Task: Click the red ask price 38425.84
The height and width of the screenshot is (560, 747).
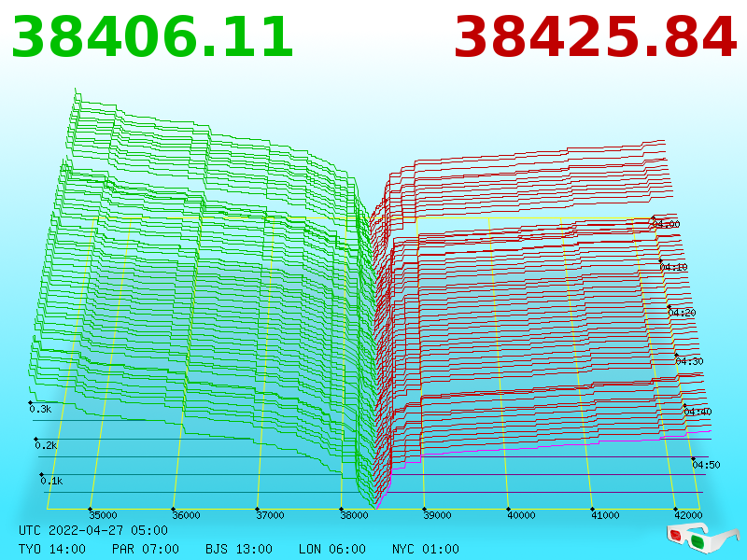Action: point(595,37)
